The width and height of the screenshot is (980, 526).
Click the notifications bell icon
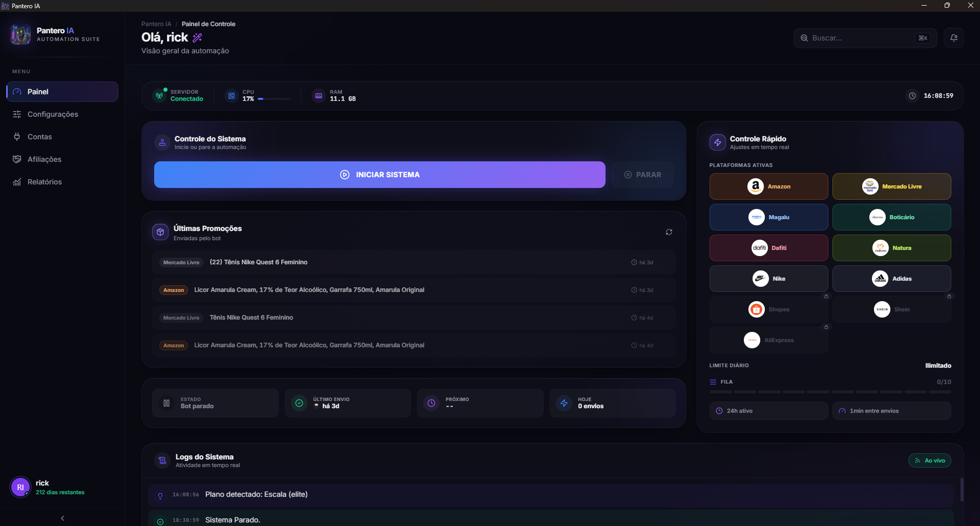click(x=954, y=38)
